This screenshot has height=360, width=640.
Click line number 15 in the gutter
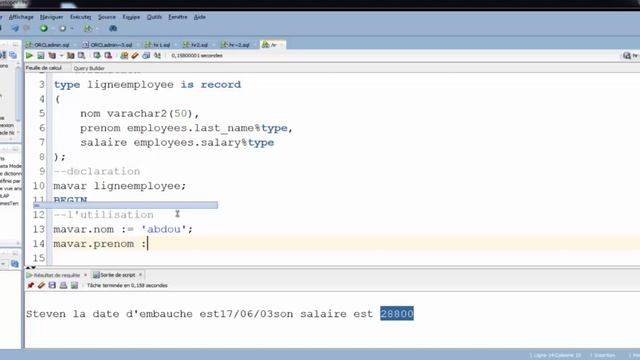click(x=39, y=258)
